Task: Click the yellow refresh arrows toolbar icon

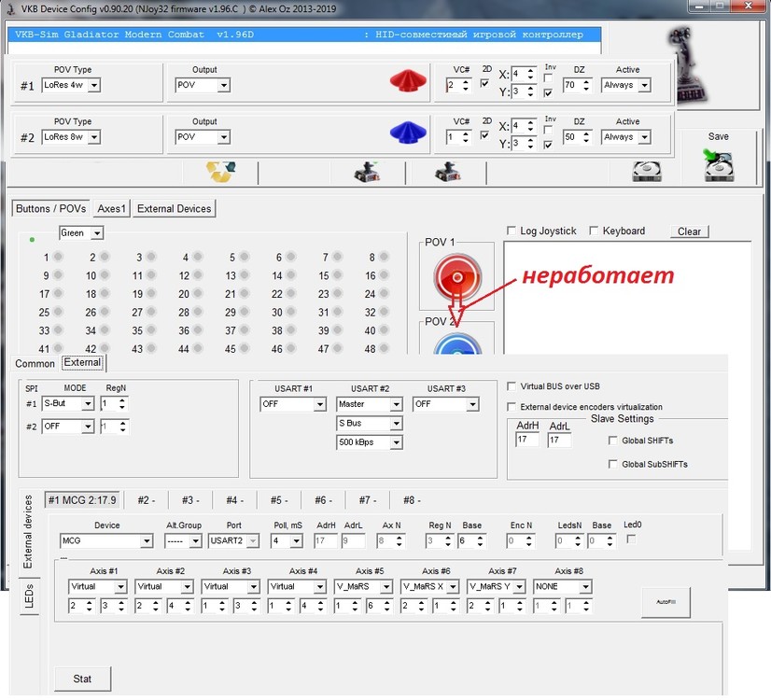Action: tap(221, 172)
